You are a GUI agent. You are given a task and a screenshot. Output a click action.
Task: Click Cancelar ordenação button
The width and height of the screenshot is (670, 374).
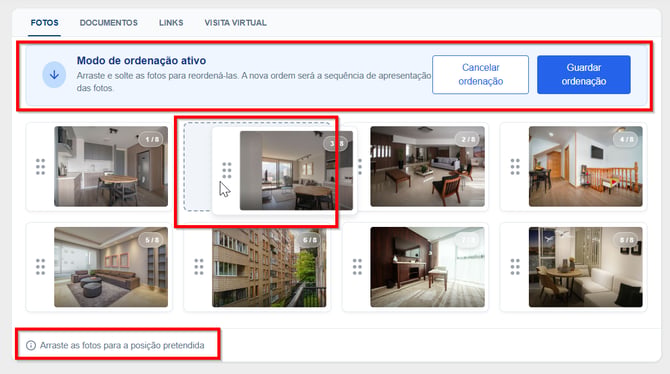point(480,74)
